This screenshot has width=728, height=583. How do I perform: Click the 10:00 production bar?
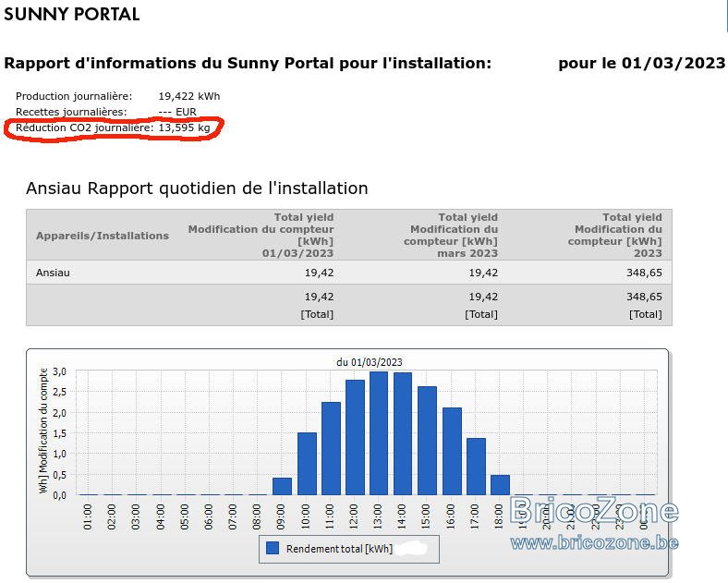pyautogui.click(x=307, y=464)
